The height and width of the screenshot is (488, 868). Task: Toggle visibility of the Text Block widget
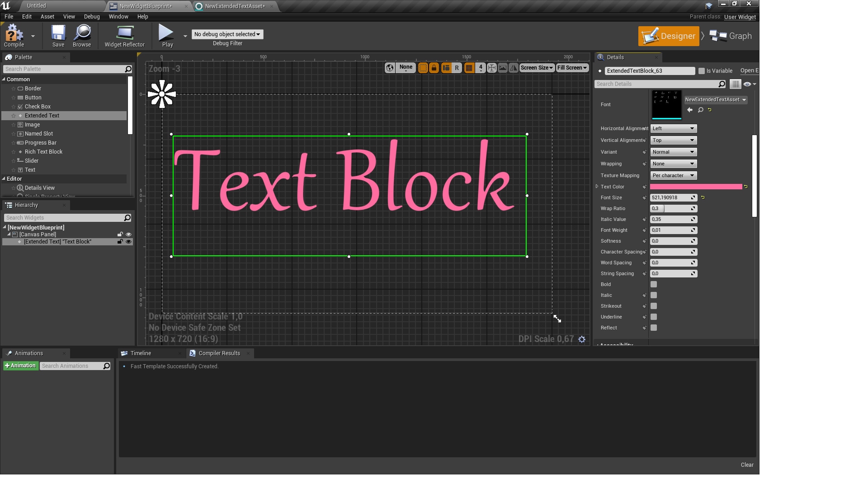click(x=129, y=242)
